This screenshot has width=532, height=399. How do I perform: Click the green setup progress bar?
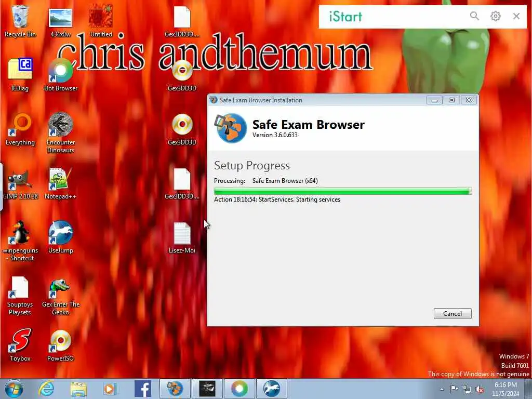(x=343, y=191)
